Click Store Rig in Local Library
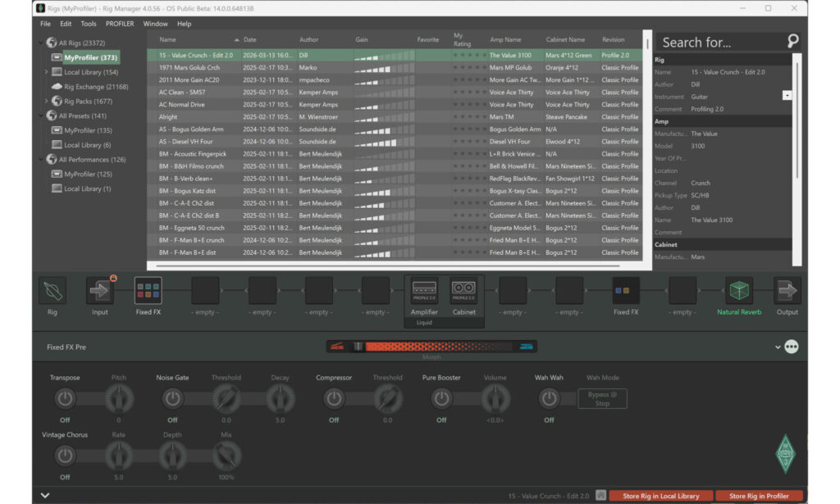Image resolution: width=840 pixels, height=504 pixels. tap(660, 496)
